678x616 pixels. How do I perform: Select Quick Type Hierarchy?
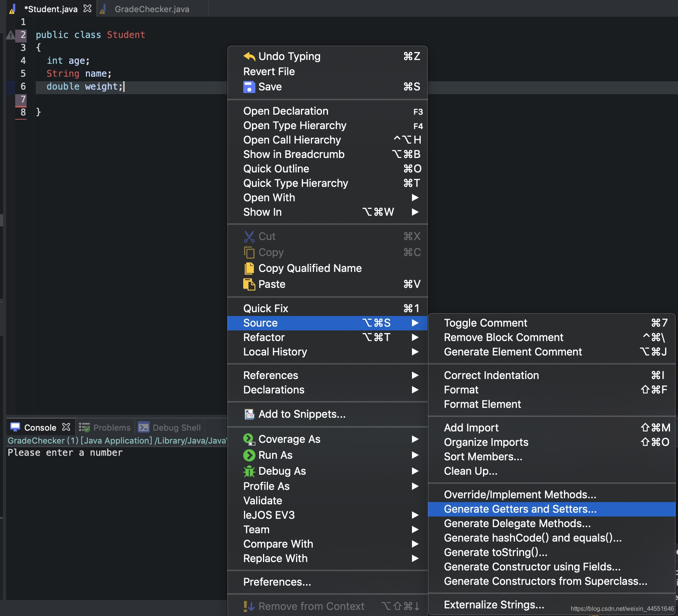tap(327, 183)
